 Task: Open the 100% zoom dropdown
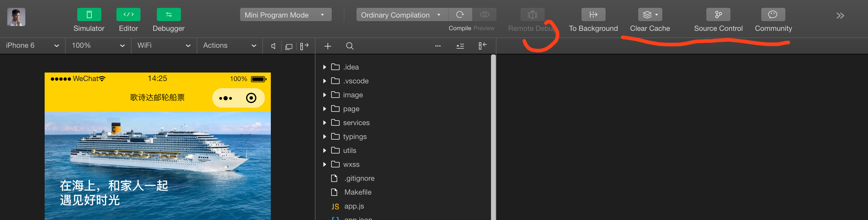[x=98, y=46]
